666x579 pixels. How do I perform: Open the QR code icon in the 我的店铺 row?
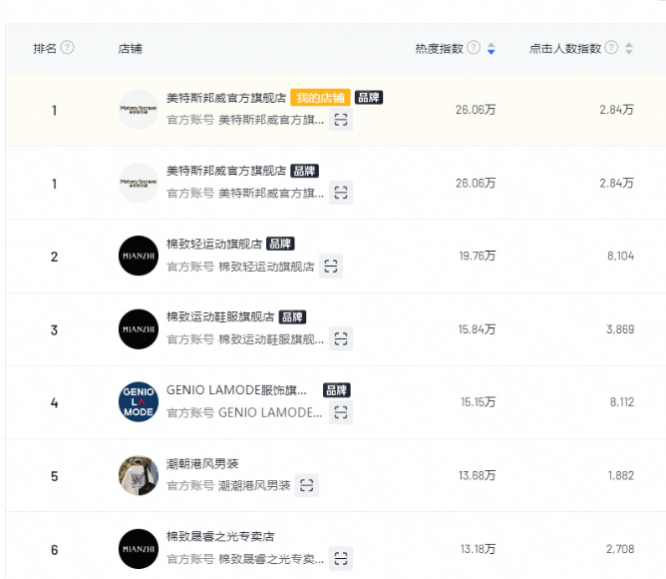click(341, 120)
